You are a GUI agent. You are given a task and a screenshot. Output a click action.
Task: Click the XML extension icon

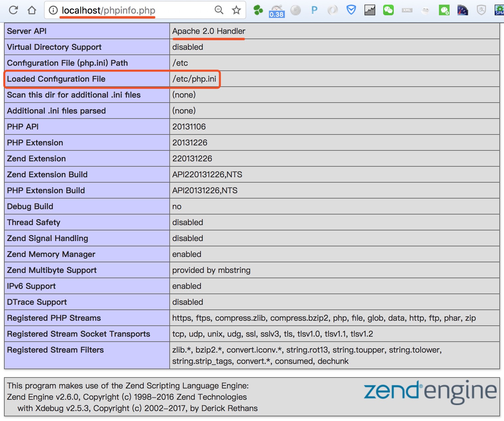[x=407, y=10]
